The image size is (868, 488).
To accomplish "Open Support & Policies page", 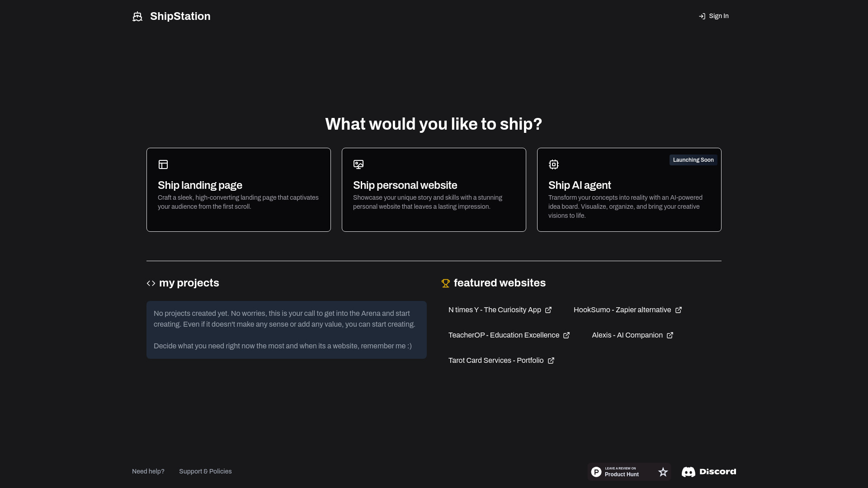I will [x=205, y=471].
